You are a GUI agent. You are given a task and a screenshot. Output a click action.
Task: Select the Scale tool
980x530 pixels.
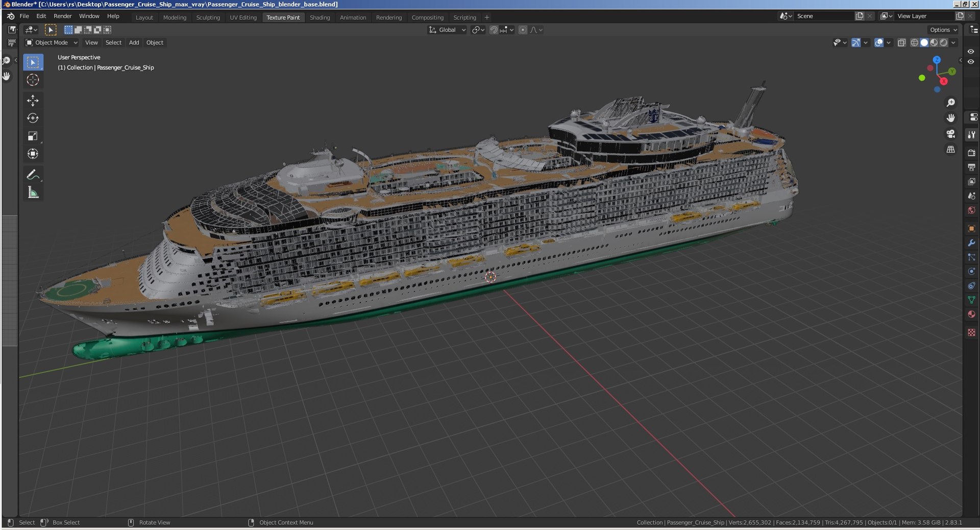33,136
